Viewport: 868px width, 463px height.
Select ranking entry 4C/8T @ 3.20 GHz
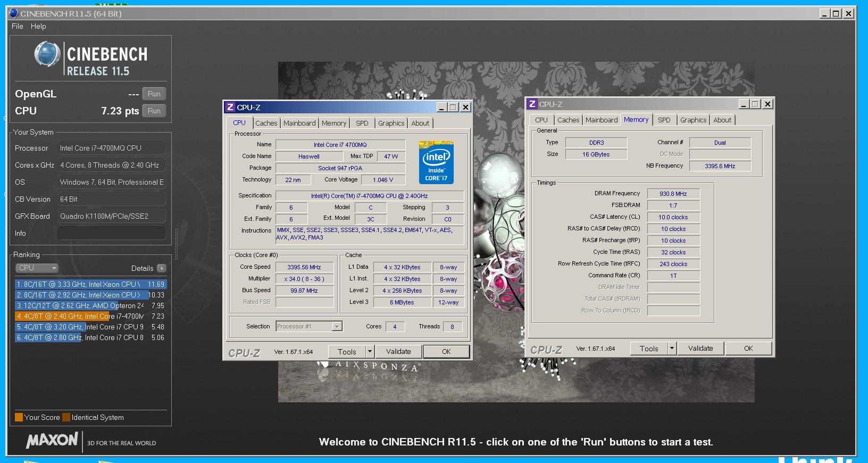(x=90, y=327)
